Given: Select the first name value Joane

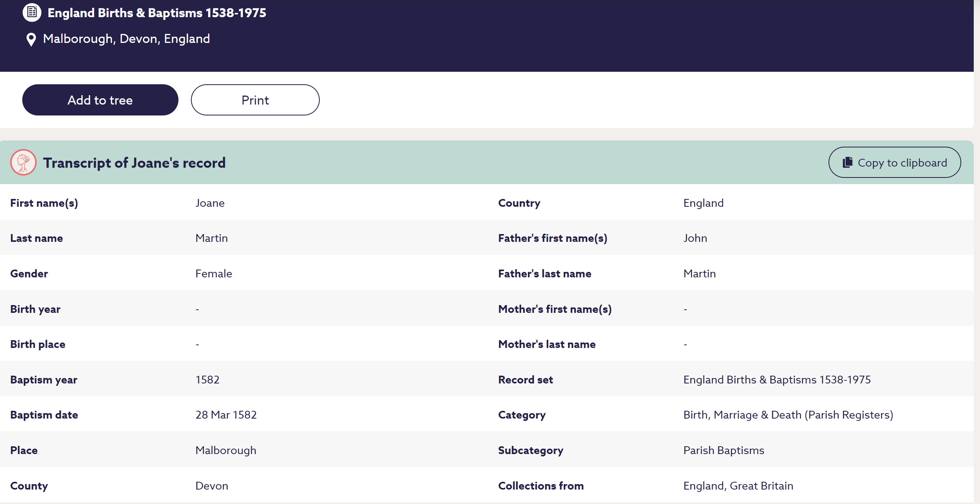Looking at the screenshot, I should point(210,203).
